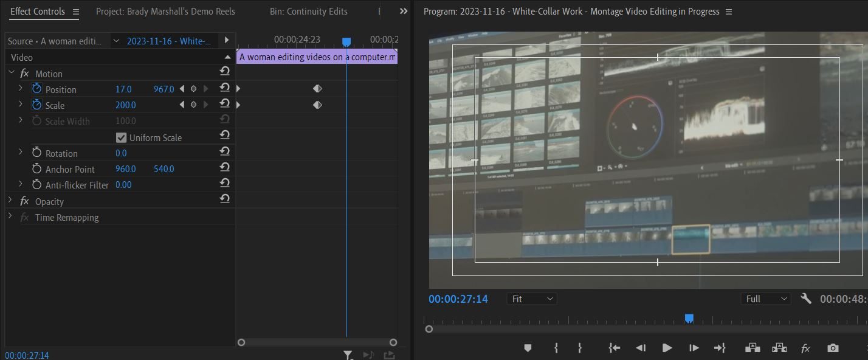Go to previous Position keyframe

tap(182, 89)
